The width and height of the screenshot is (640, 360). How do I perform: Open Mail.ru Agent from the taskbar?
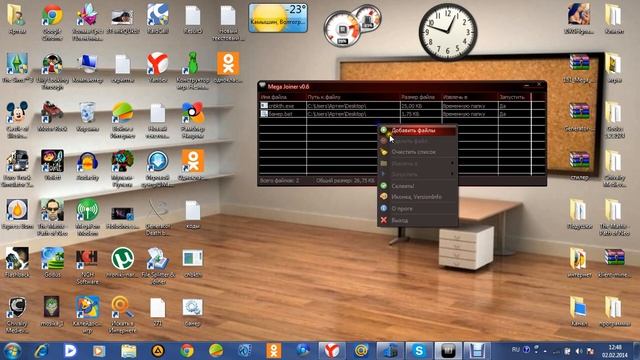[361, 351]
